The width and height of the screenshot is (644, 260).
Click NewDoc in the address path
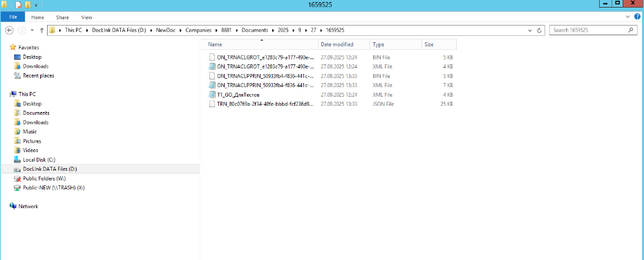pyautogui.click(x=166, y=30)
